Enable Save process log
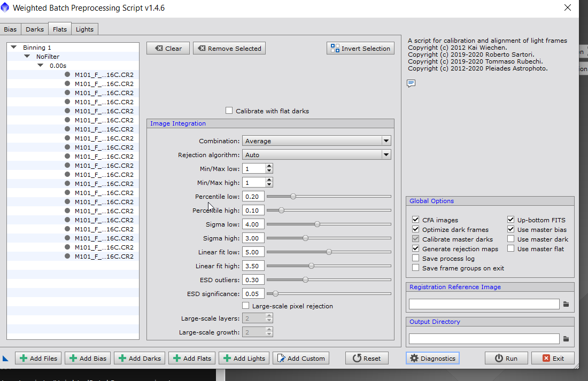The image size is (588, 381). click(415, 258)
